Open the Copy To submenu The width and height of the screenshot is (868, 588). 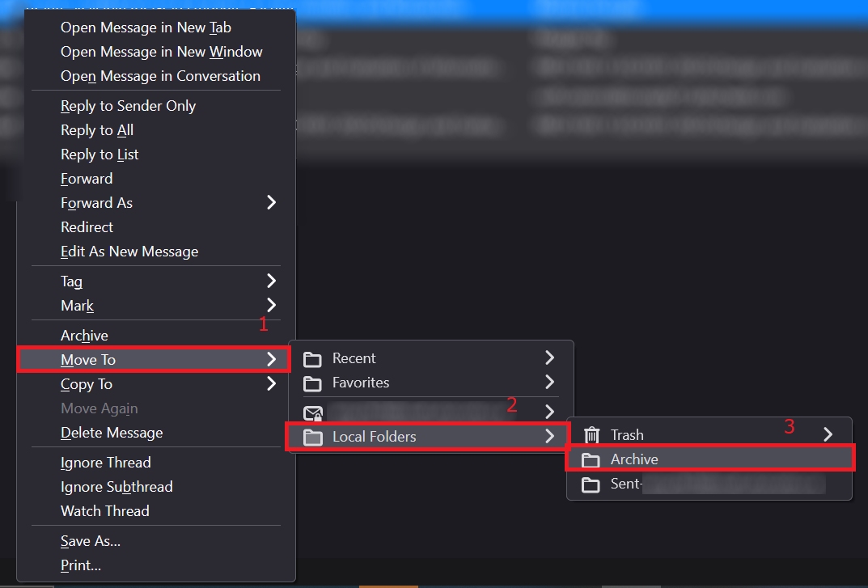[156, 384]
